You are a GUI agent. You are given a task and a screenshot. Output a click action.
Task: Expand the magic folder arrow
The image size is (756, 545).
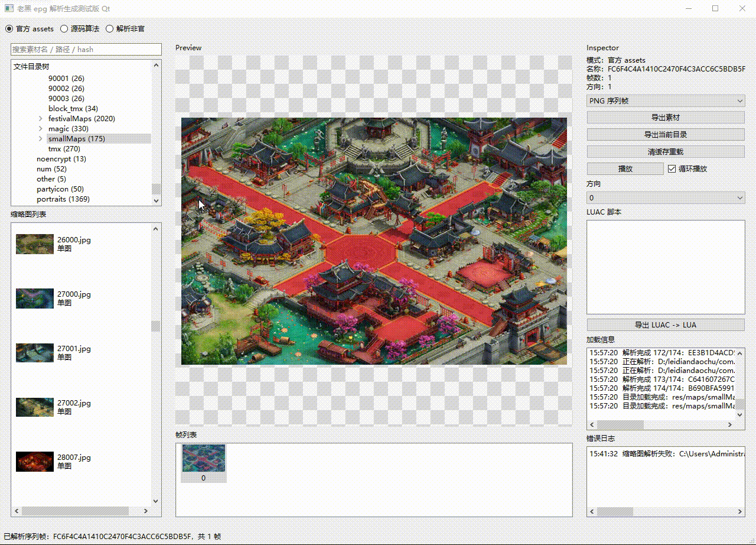tap(40, 129)
